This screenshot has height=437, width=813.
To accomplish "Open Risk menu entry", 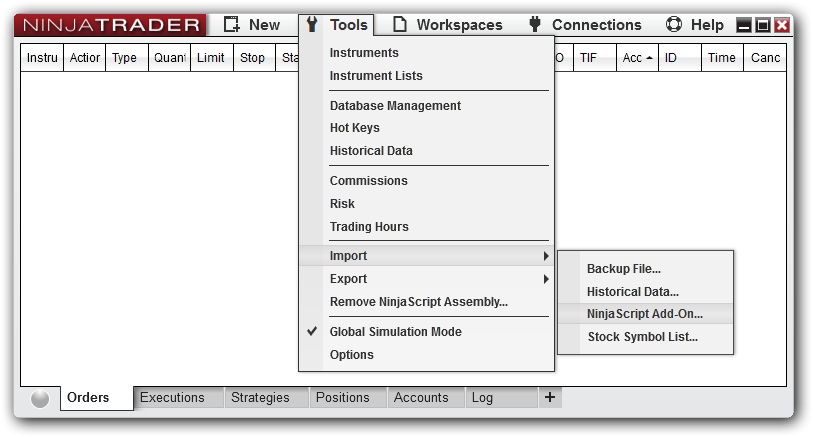I will (x=342, y=204).
